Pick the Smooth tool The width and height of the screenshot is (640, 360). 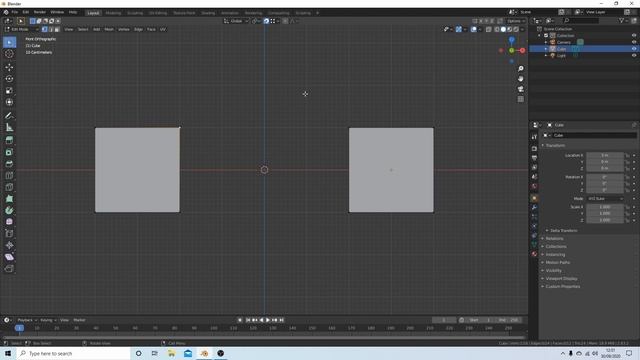click(x=9, y=222)
